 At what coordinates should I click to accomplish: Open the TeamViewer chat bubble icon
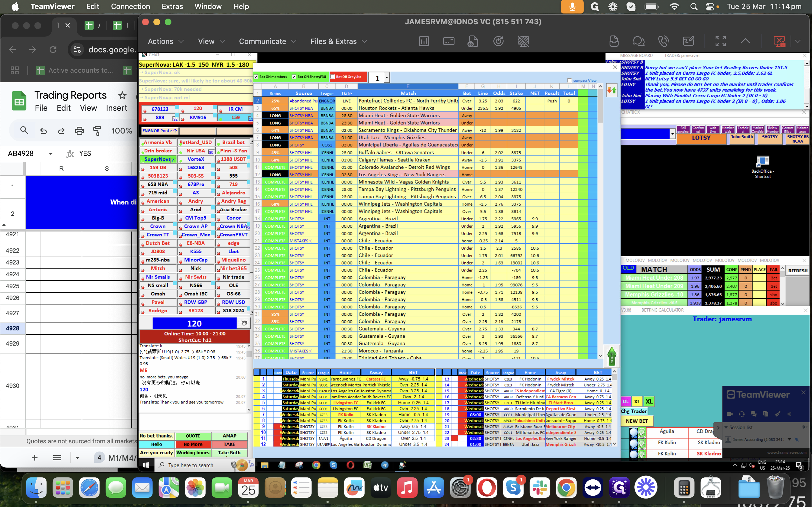coord(639,41)
